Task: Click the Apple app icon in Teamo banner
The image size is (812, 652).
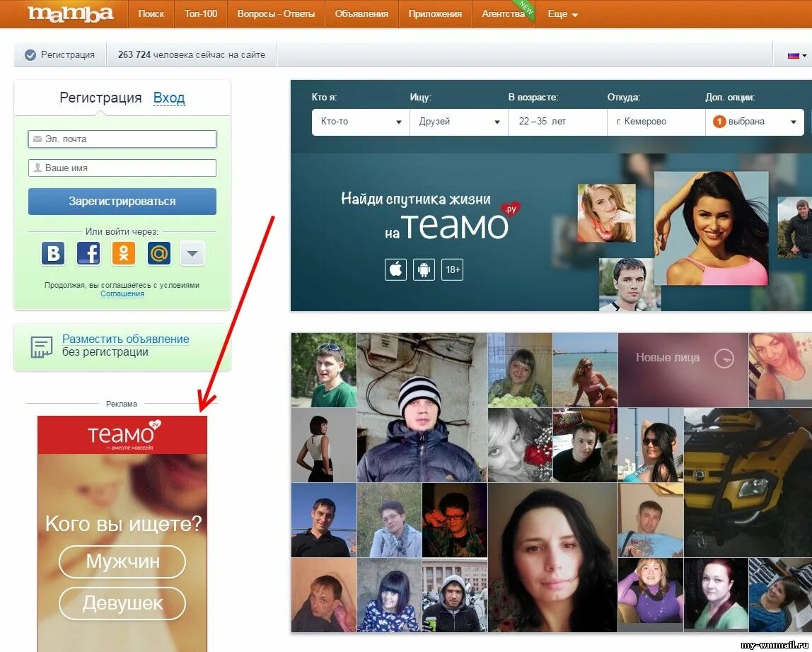Action: [x=395, y=269]
